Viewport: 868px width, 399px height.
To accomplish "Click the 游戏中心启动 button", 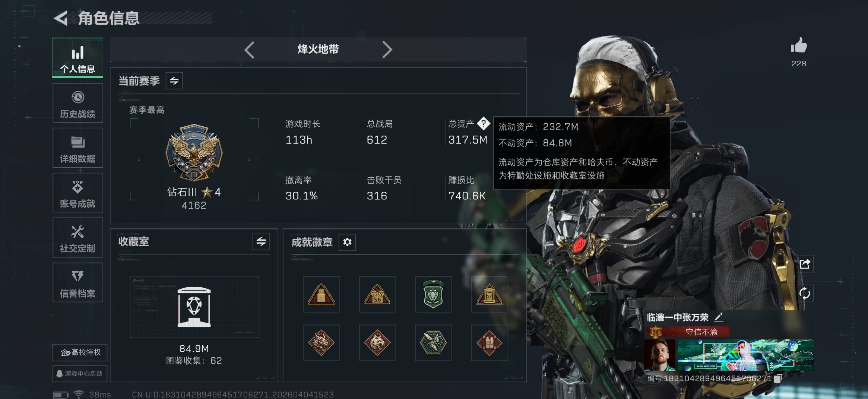I will (80, 374).
